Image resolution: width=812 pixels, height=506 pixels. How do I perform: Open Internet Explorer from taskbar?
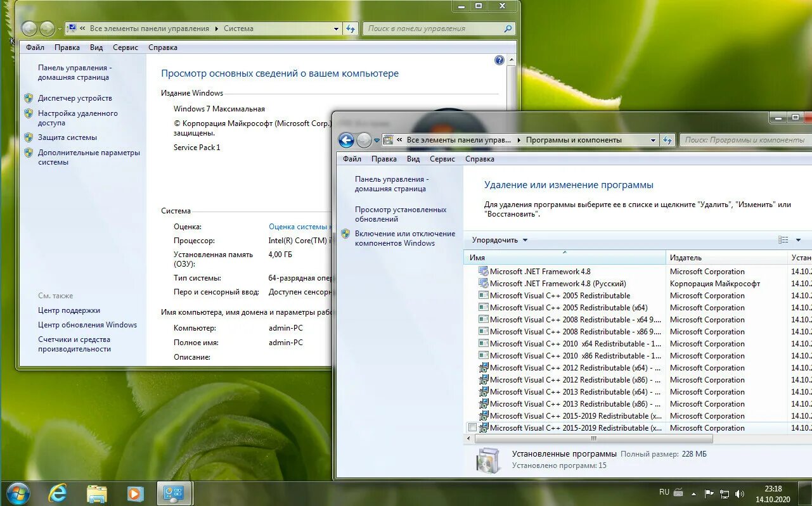click(x=58, y=493)
